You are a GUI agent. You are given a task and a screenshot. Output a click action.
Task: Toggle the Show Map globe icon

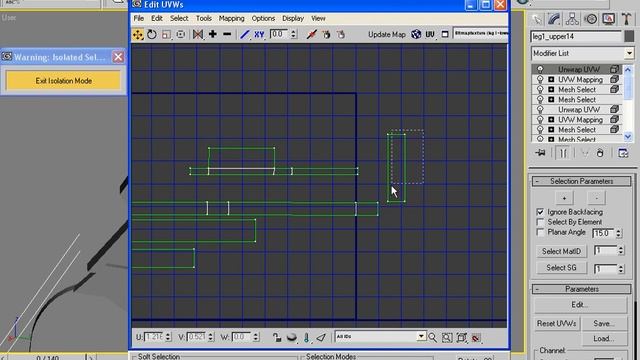416,34
